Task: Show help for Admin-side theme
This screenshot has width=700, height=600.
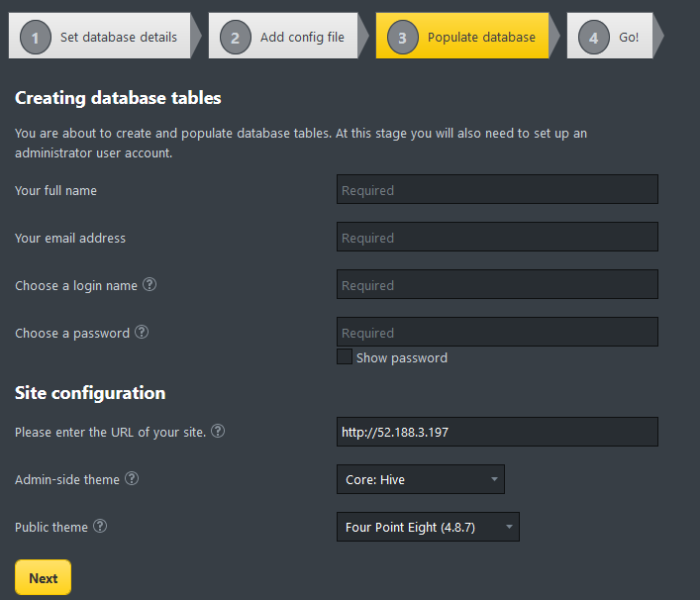Action: (132, 479)
